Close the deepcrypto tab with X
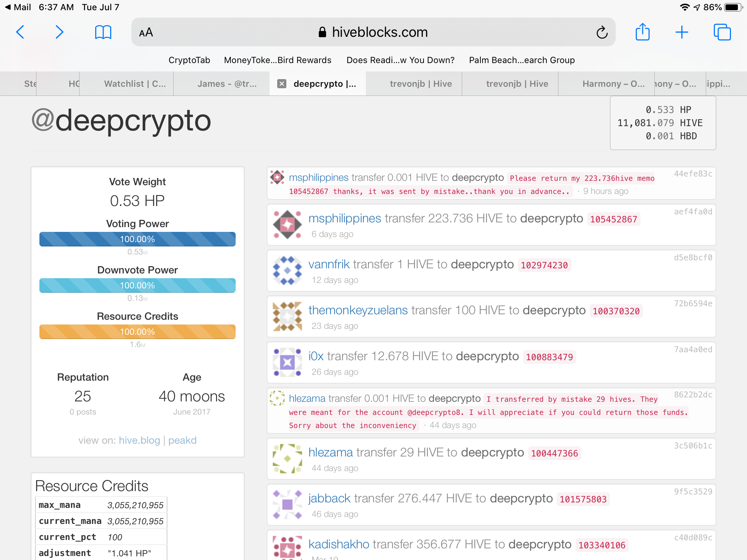Viewport: 747px width, 560px height. (x=282, y=84)
